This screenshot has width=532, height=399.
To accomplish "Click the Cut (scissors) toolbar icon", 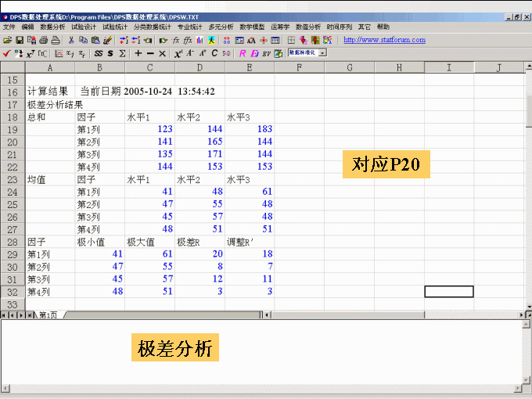I will pyautogui.click(x=71, y=40).
